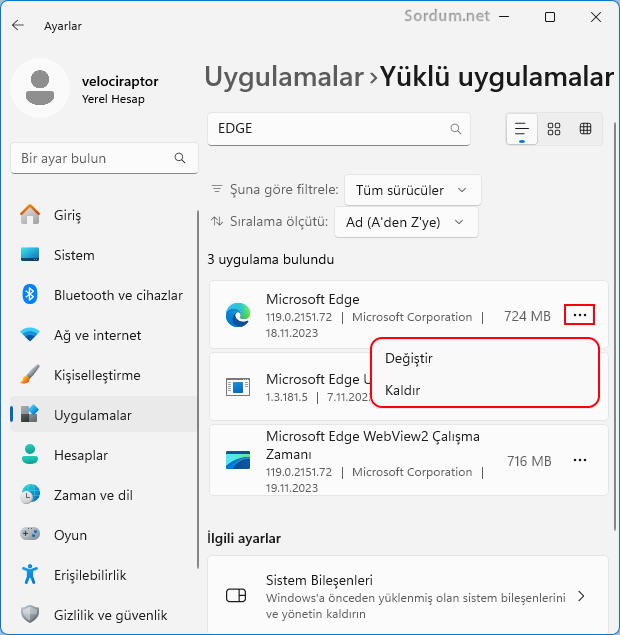Select the Uygulamalar category

click(x=104, y=415)
